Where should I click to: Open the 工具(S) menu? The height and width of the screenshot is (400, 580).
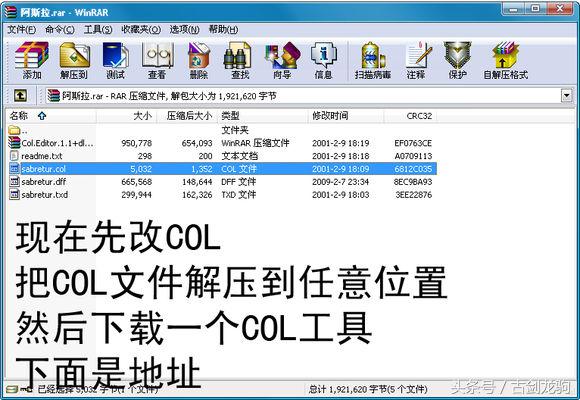coord(98,29)
